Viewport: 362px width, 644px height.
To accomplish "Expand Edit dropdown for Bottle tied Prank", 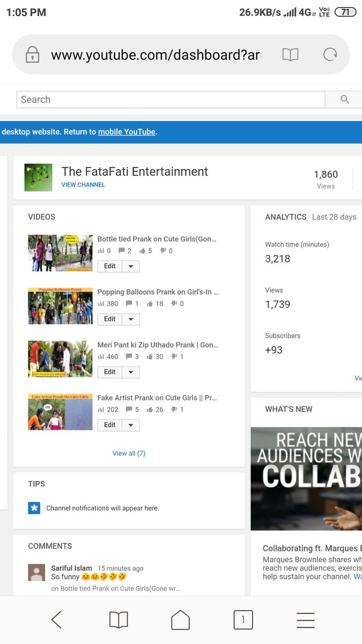I will coord(131,266).
